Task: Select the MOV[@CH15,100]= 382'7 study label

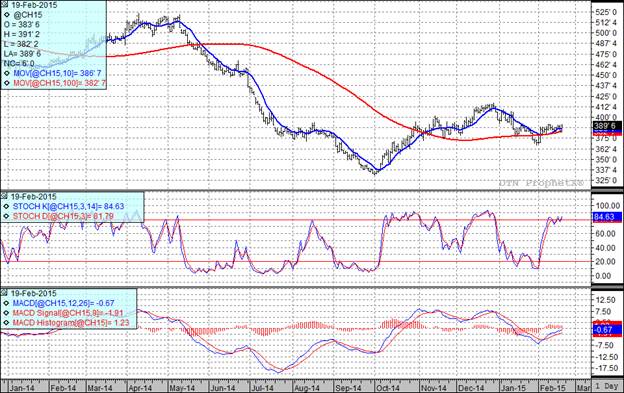Action: tap(60, 83)
